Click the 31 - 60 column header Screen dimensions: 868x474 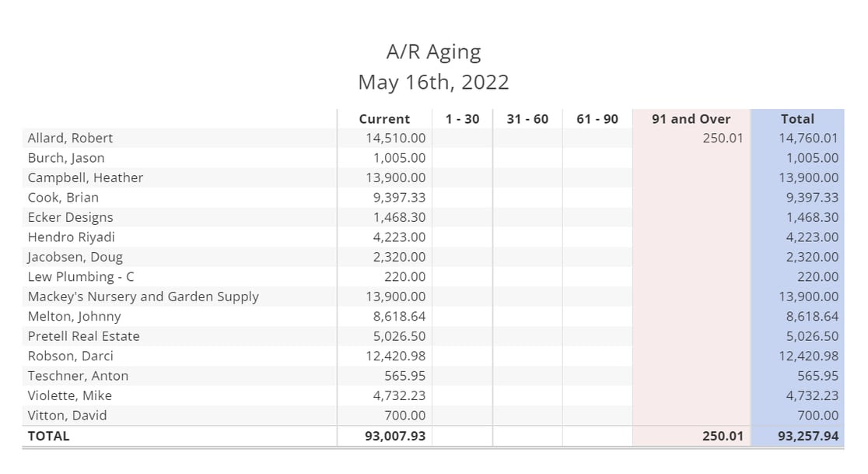[527, 119]
